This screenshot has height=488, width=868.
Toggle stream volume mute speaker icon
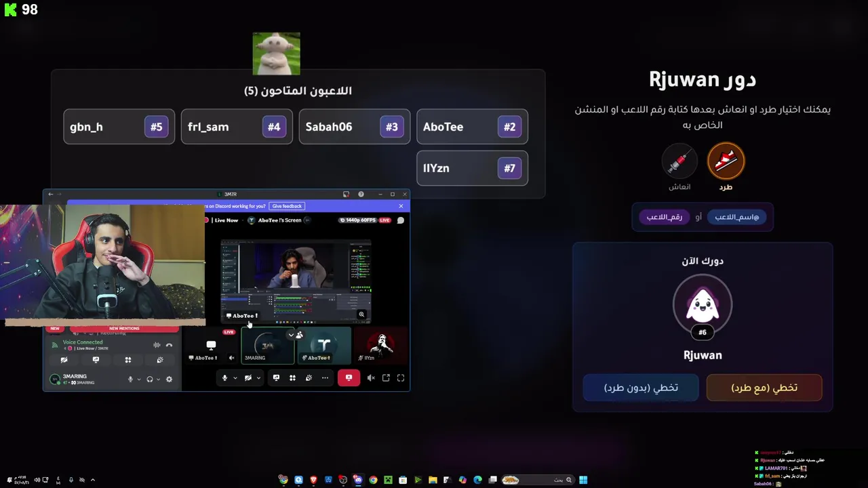pos(371,378)
